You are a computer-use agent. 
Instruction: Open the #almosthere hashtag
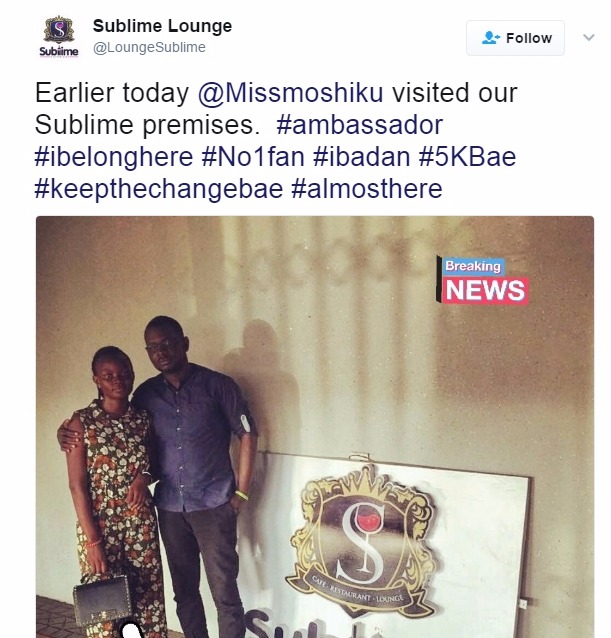(367, 189)
